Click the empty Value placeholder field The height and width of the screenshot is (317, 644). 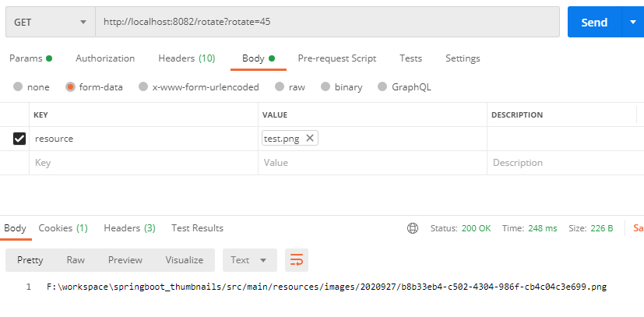point(372,163)
